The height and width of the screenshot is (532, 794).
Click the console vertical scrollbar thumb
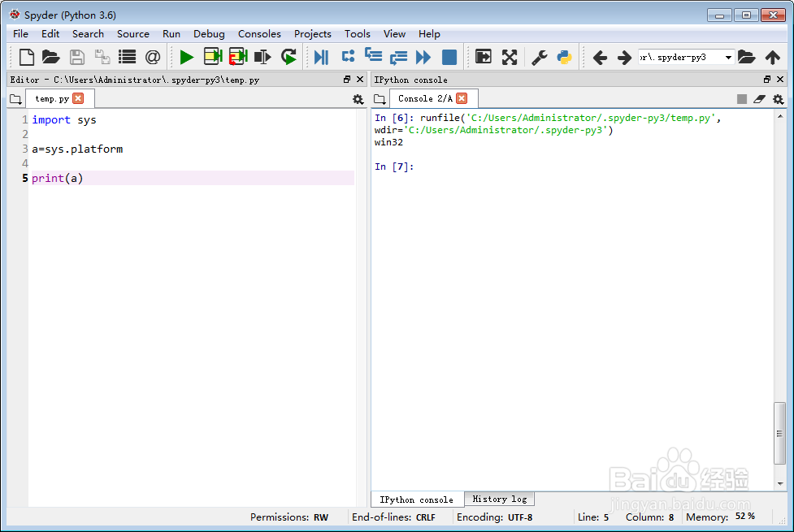click(x=779, y=433)
